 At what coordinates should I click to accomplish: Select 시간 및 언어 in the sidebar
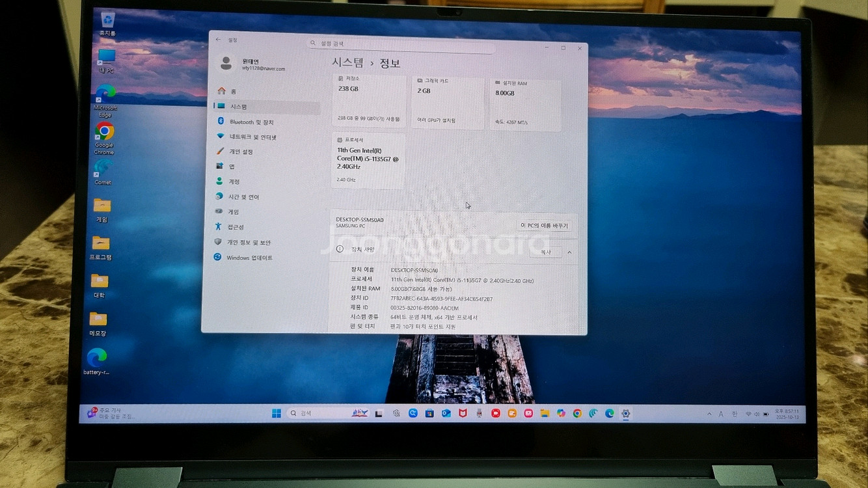click(243, 197)
